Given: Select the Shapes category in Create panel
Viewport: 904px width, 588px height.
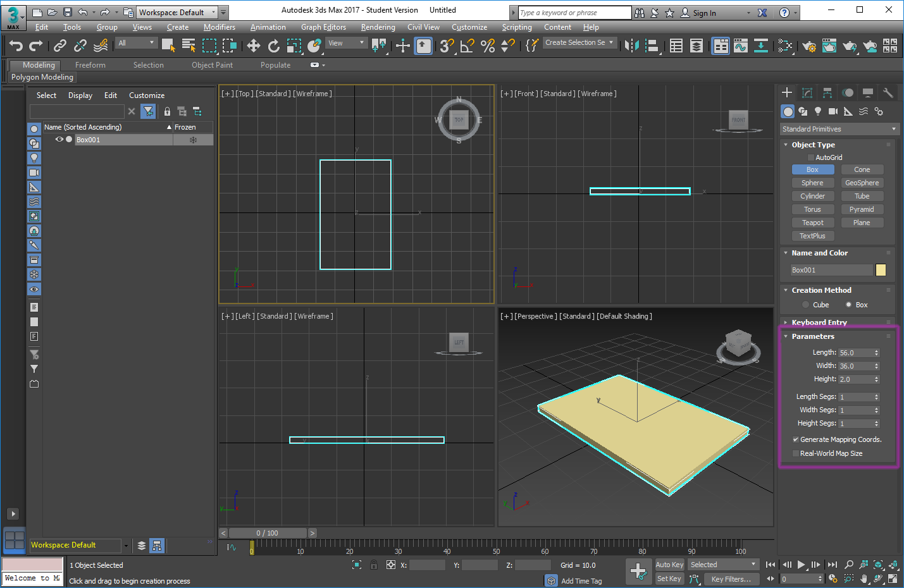Looking at the screenshot, I should coord(803,111).
